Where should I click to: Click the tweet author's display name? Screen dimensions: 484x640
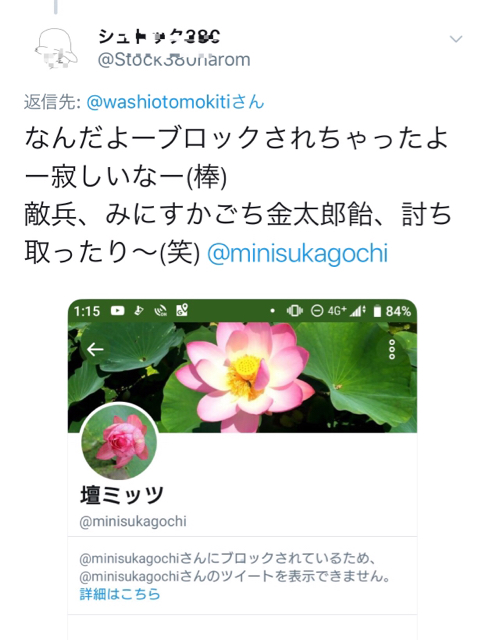click(x=159, y=37)
